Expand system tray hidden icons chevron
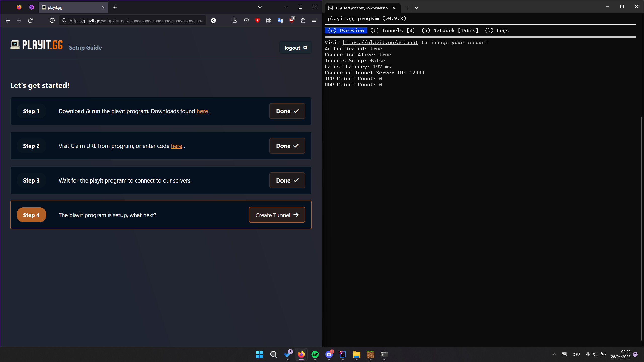Viewport: 644px width, 362px height. (554, 354)
